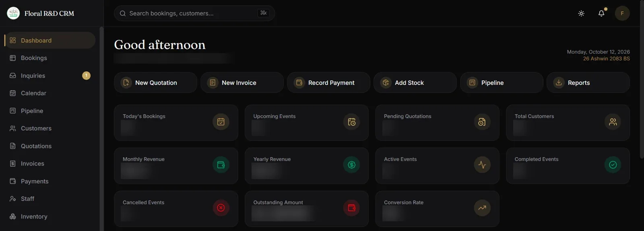Image resolution: width=644 pixels, height=231 pixels.
Task: Select the Upcoming Events card label
Action: (275, 116)
